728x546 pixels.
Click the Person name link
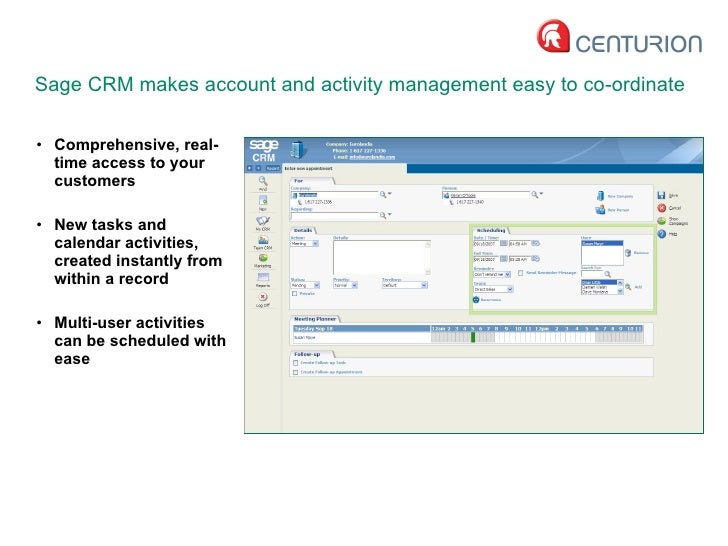click(x=463, y=195)
